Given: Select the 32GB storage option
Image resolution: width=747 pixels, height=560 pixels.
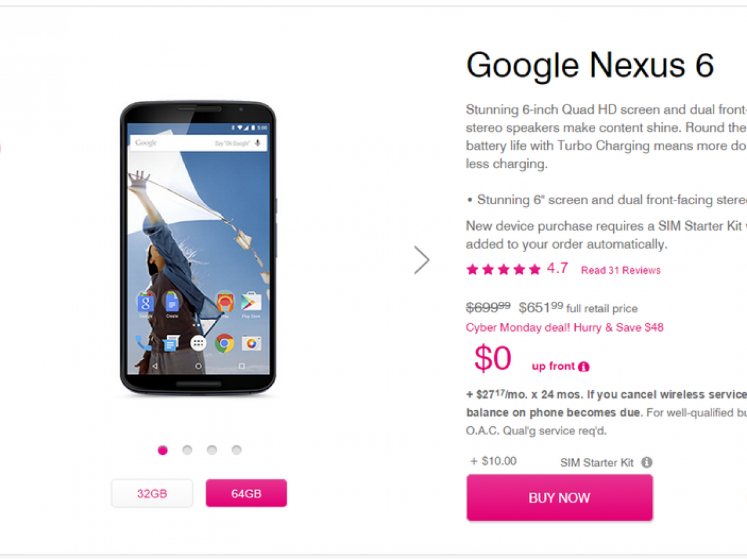Looking at the screenshot, I should 152,493.
